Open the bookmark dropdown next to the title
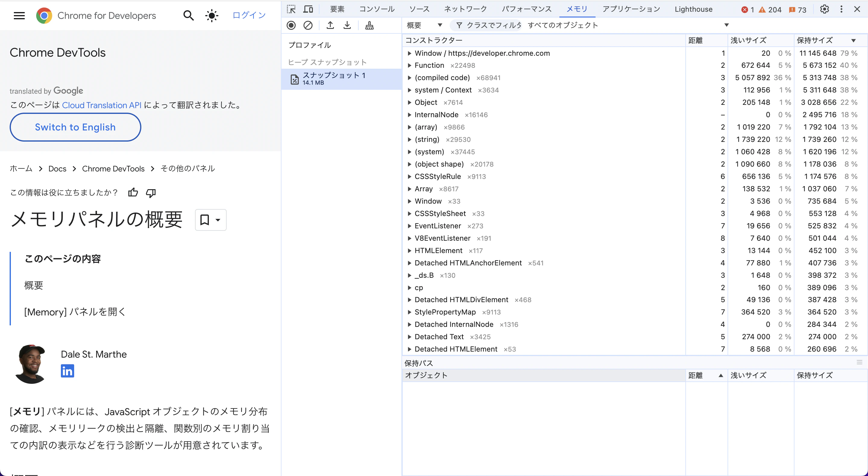 pyautogui.click(x=211, y=220)
